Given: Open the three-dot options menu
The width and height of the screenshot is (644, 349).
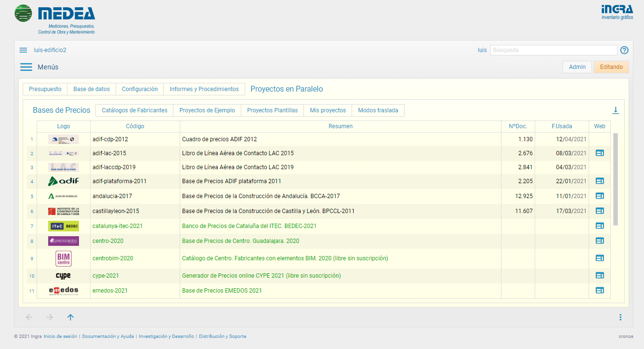Looking at the screenshot, I should click(620, 317).
